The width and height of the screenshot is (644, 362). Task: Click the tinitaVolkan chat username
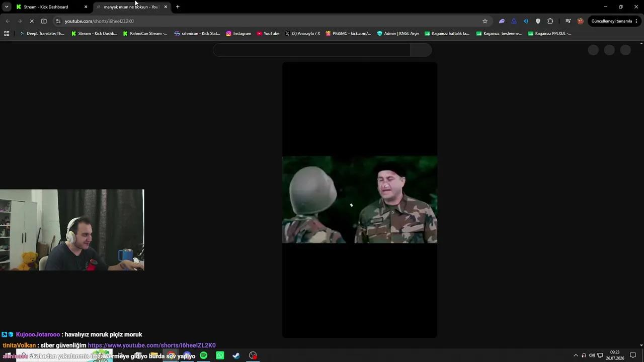[x=19, y=345]
